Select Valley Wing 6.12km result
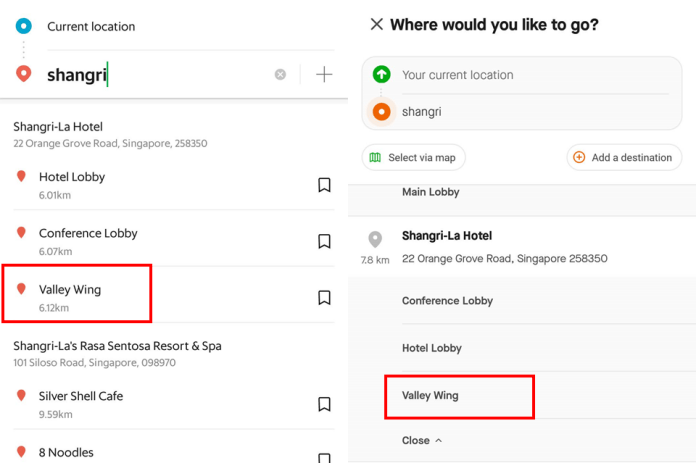Screen dimensions: 696x463 [x=174, y=297]
